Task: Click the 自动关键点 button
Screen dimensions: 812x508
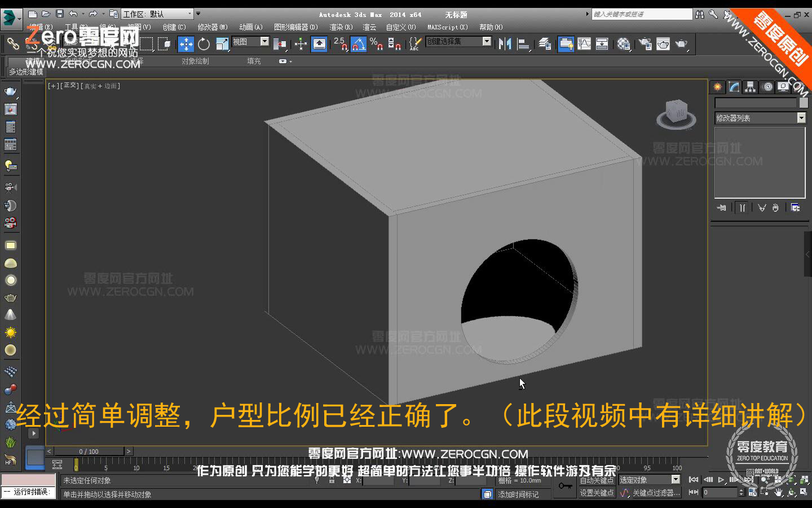Action: (x=597, y=480)
